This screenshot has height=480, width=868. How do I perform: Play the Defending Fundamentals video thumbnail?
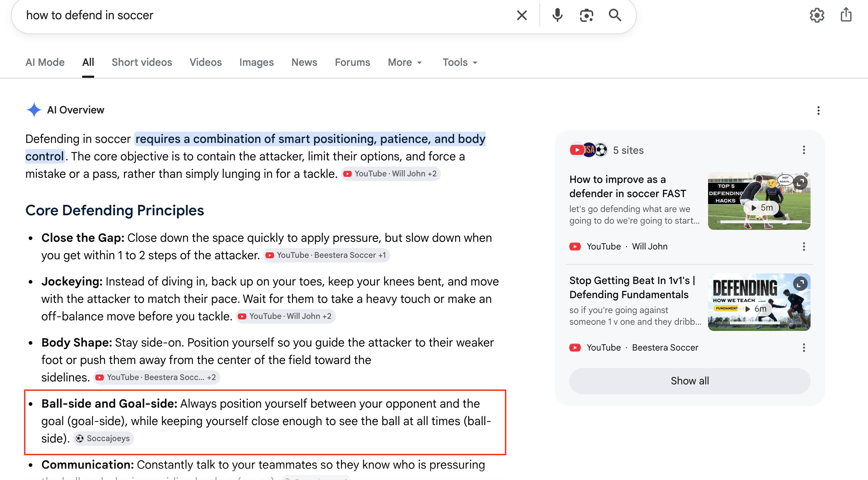[759, 302]
